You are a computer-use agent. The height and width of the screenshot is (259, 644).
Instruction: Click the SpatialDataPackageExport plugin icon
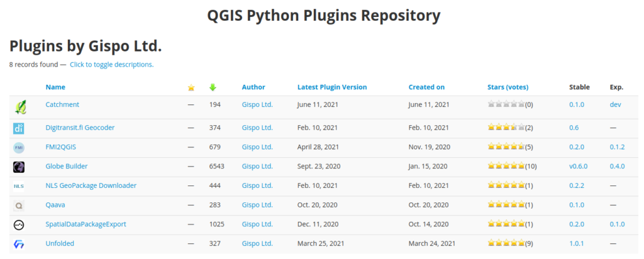point(19,224)
